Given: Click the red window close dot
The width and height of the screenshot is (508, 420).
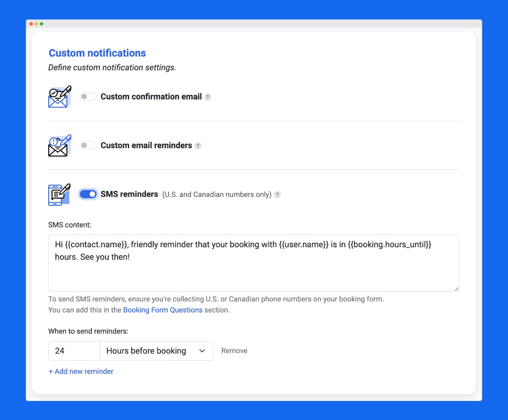Looking at the screenshot, I should (31, 24).
